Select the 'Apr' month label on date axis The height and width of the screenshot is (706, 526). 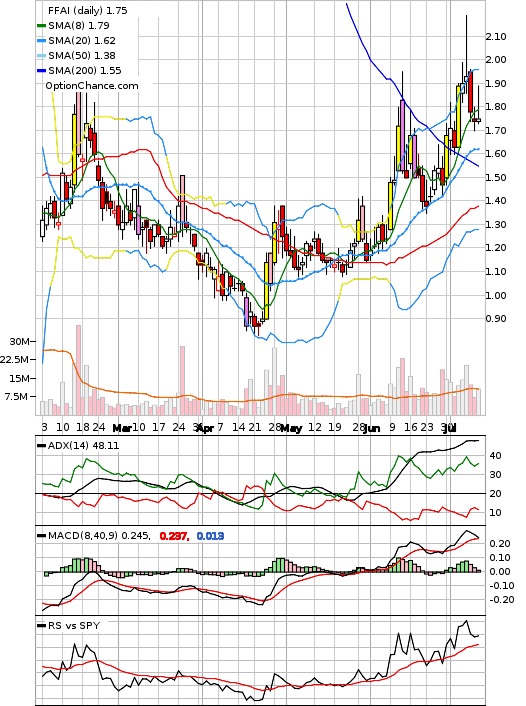205,428
